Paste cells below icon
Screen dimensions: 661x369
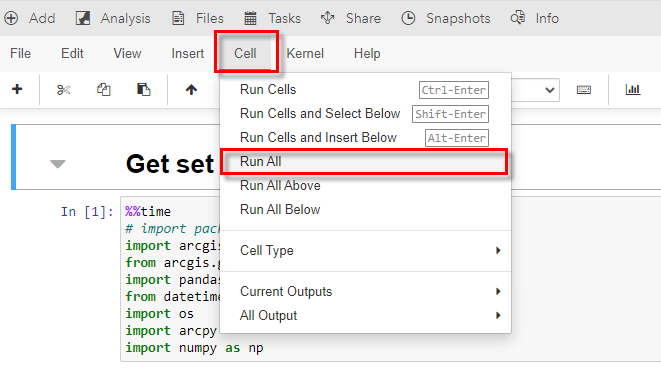[144, 89]
